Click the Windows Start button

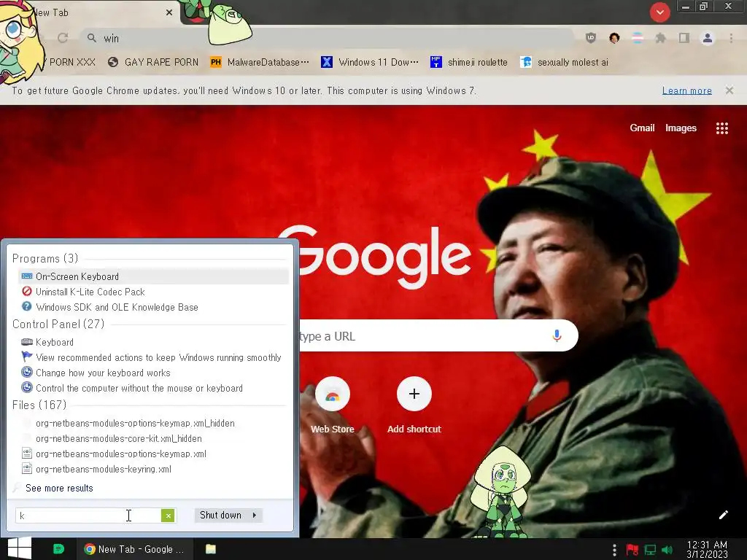tap(20, 548)
